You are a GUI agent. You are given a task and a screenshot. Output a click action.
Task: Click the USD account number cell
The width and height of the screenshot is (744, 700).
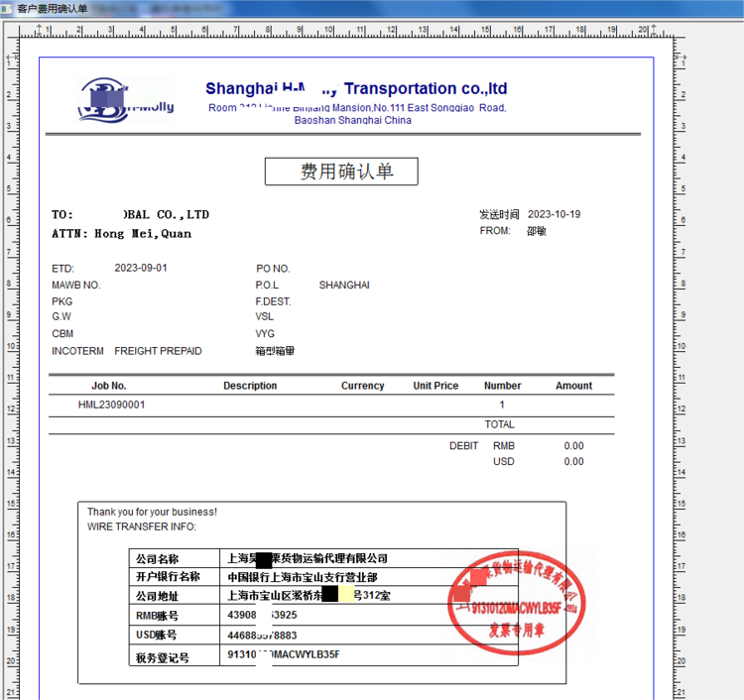pos(369,635)
